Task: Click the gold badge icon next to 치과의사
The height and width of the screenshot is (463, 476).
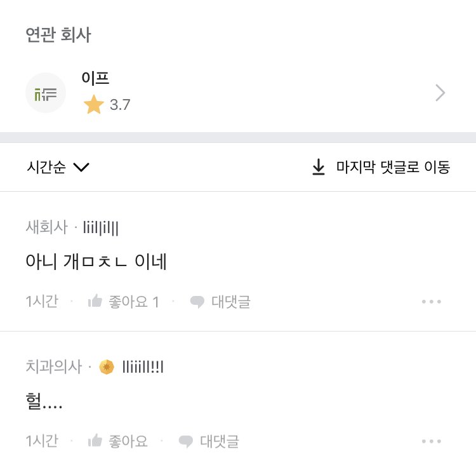Action: point(107,366)
